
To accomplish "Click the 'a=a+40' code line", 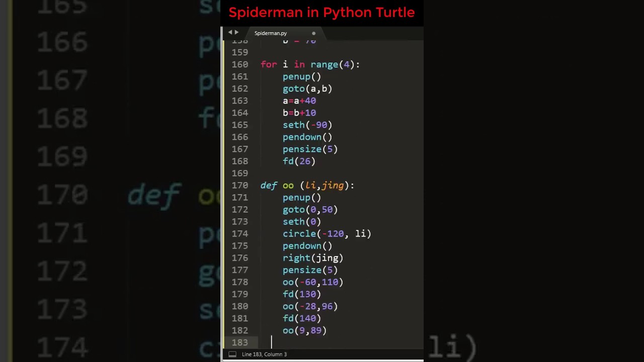I will [x=299, y=101].
